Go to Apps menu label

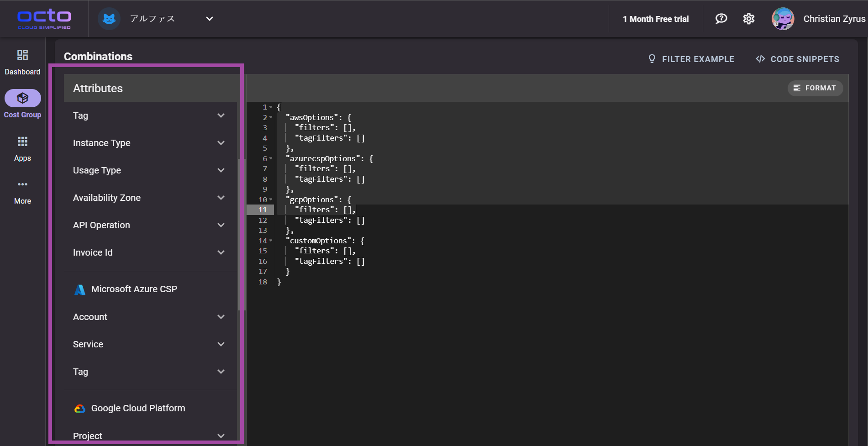[22, 158]
